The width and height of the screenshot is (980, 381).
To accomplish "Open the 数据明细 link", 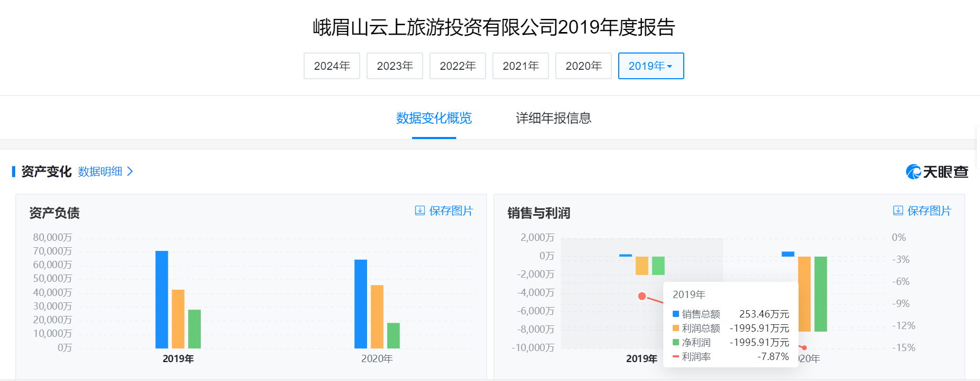I will [100, 172].
